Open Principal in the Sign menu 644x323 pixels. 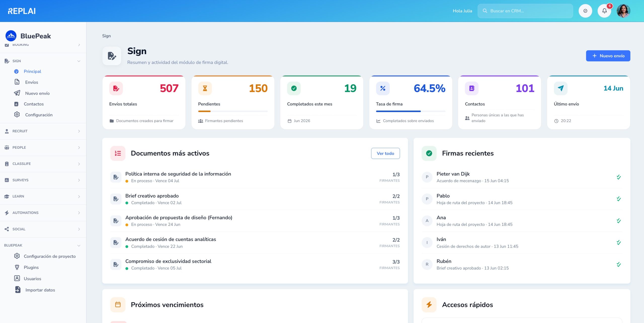[32, 71]
